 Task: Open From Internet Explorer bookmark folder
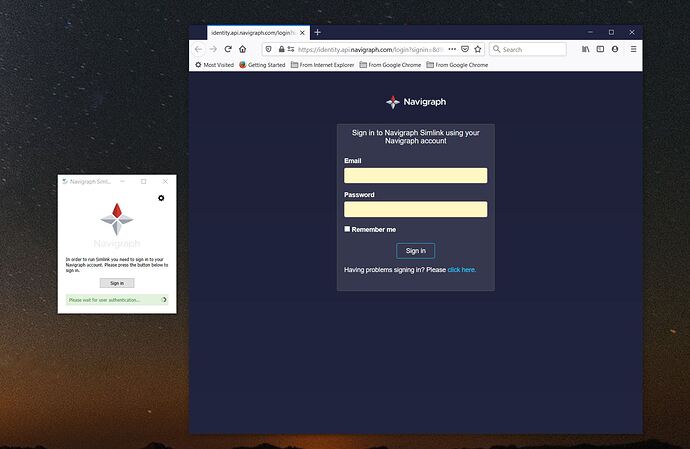click(x=323, y=65)
